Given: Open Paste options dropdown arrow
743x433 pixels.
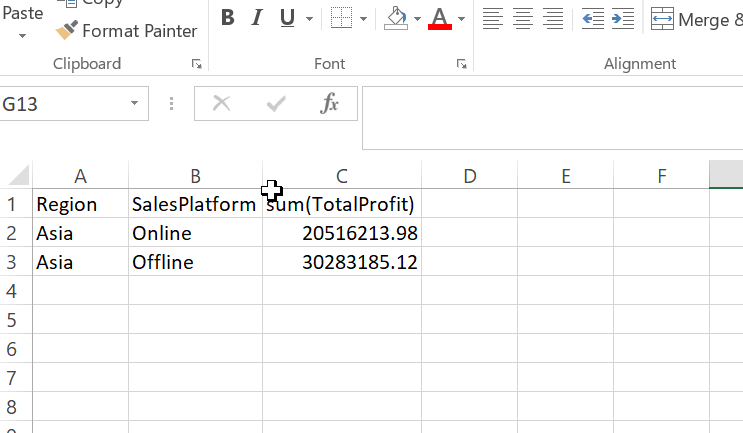Looking at the screenshot, I should 22,36.
